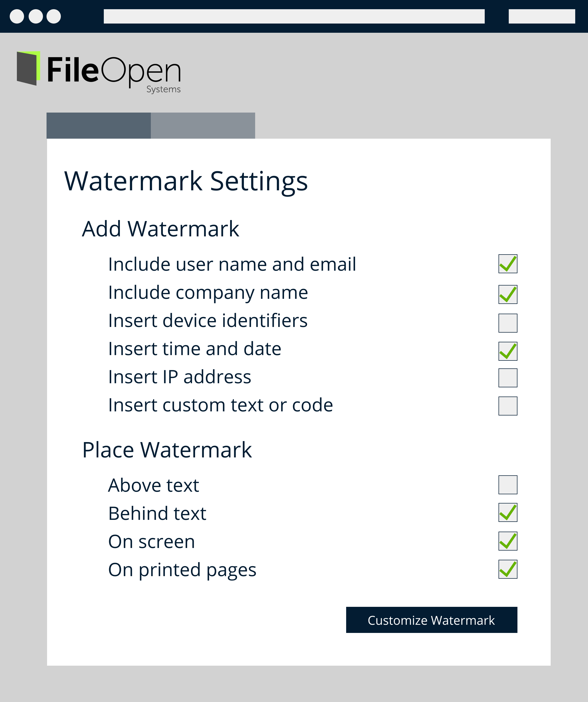Enable 'Insert device identifiers' checkbox

[507, 321]
